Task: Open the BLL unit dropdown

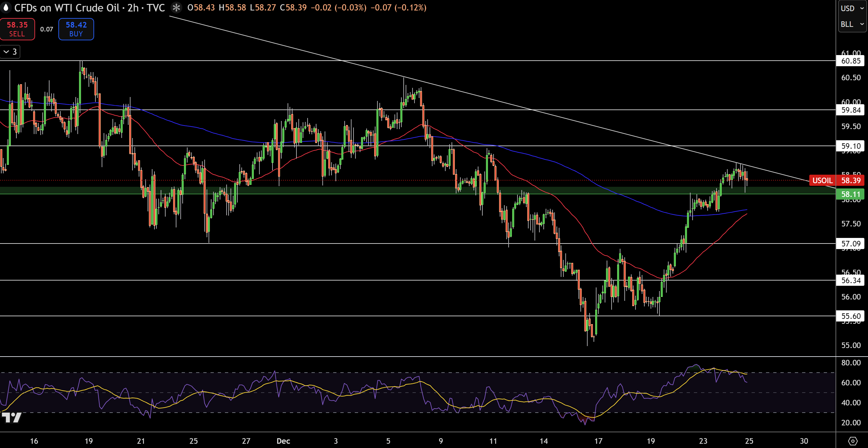Action: point(852,24)
